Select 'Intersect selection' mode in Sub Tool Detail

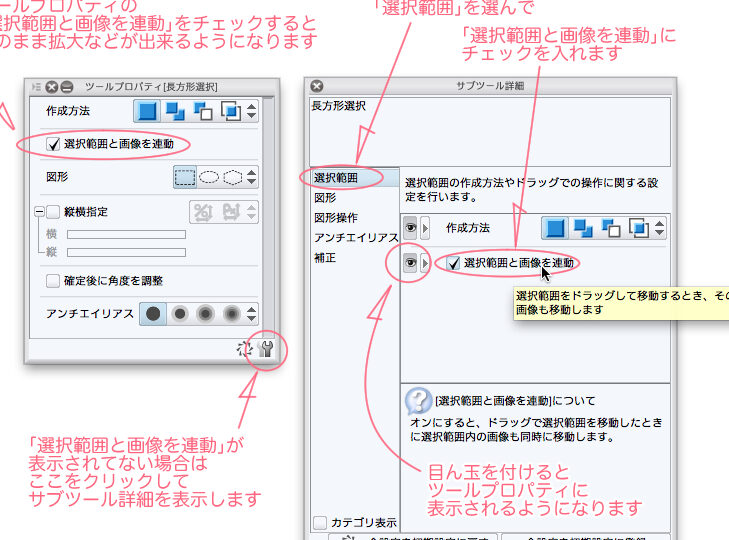pyautogui.click(x=639, y=228)
